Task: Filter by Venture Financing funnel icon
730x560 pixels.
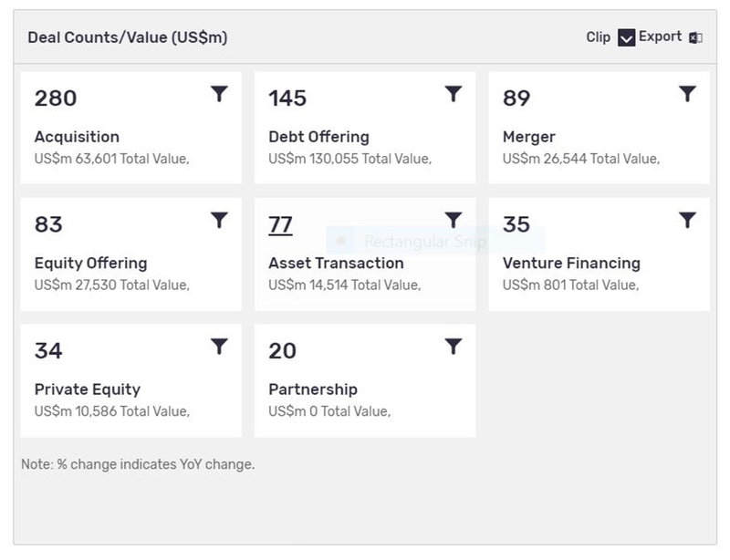Action: (x=688, y=220)
